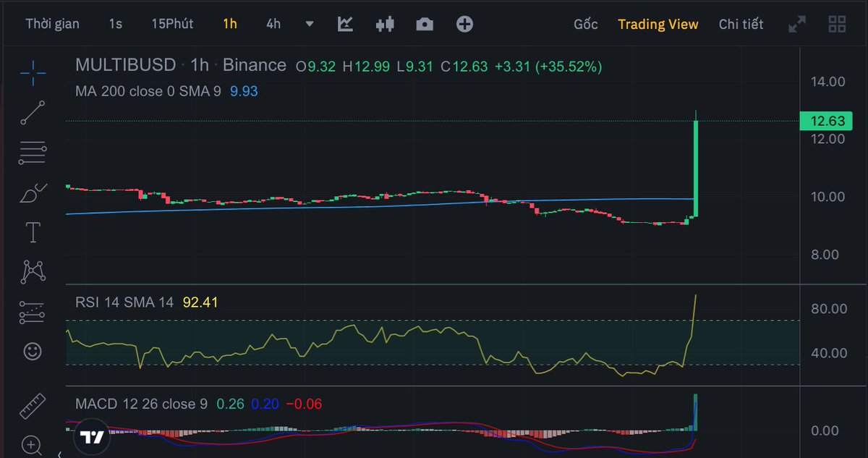Click the O9.32 open price value
The width and height of the screenshot is (868, 458).
pyautogui.click(x=315, y=67)
